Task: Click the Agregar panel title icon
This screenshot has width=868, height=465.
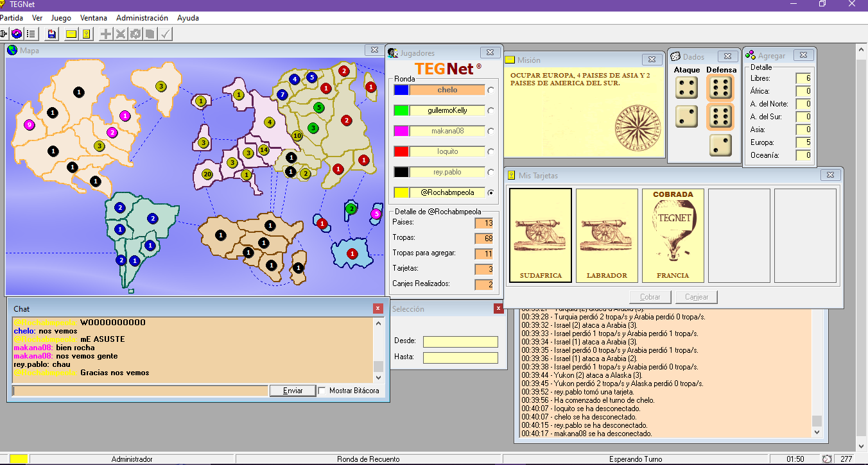Action: click(x=751, y=56)
